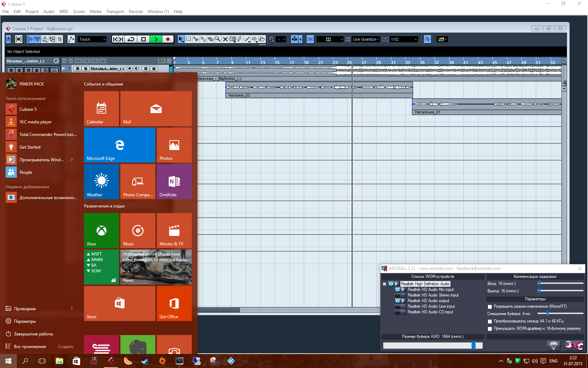Toggle Snap to Zero Crossing button
Screen dimensions: 588x368
(x=427, y=39)
